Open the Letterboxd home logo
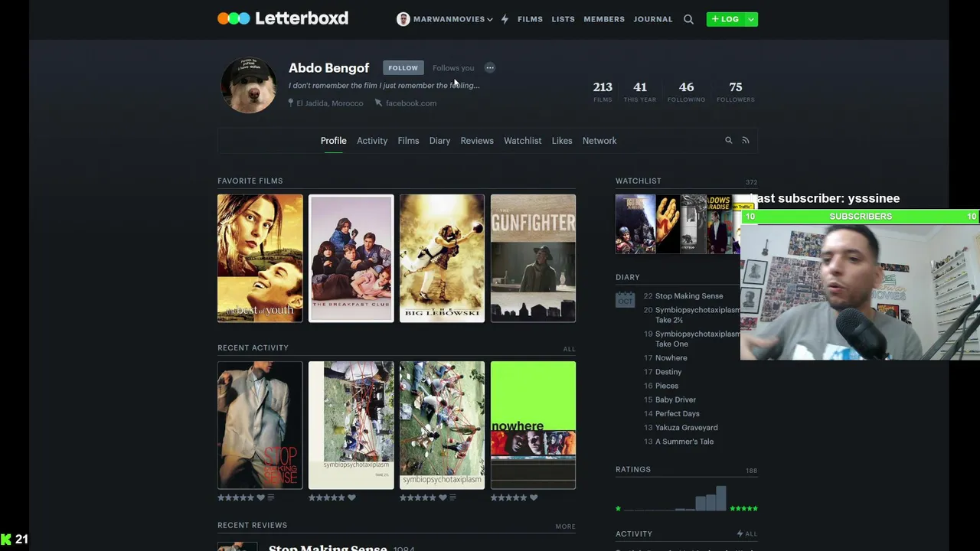The width and height of the screenshot is (980, 551). (283, 18)
